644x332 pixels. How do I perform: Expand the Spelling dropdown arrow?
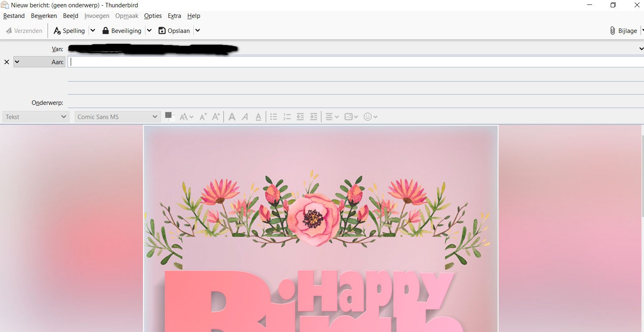click(x=93, y=30)
